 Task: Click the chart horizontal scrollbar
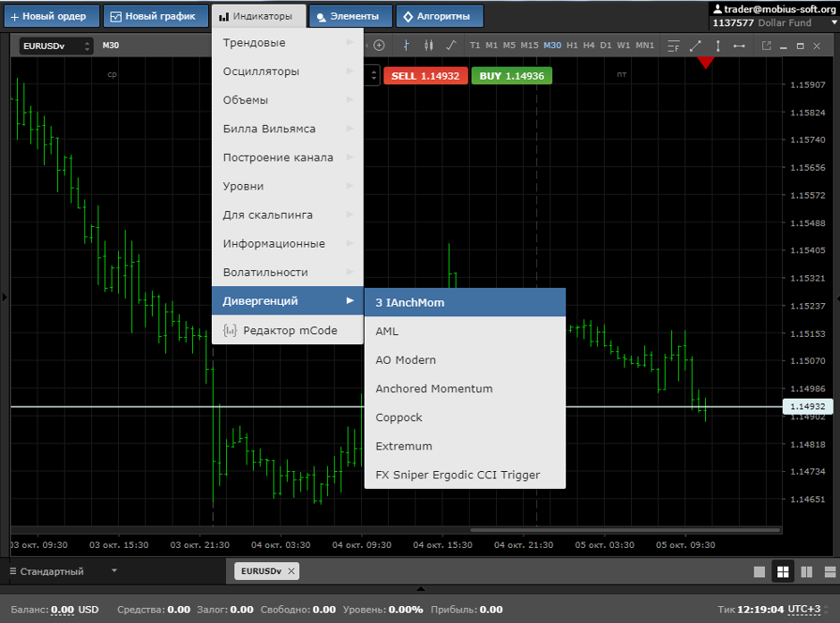pos(625,530)
